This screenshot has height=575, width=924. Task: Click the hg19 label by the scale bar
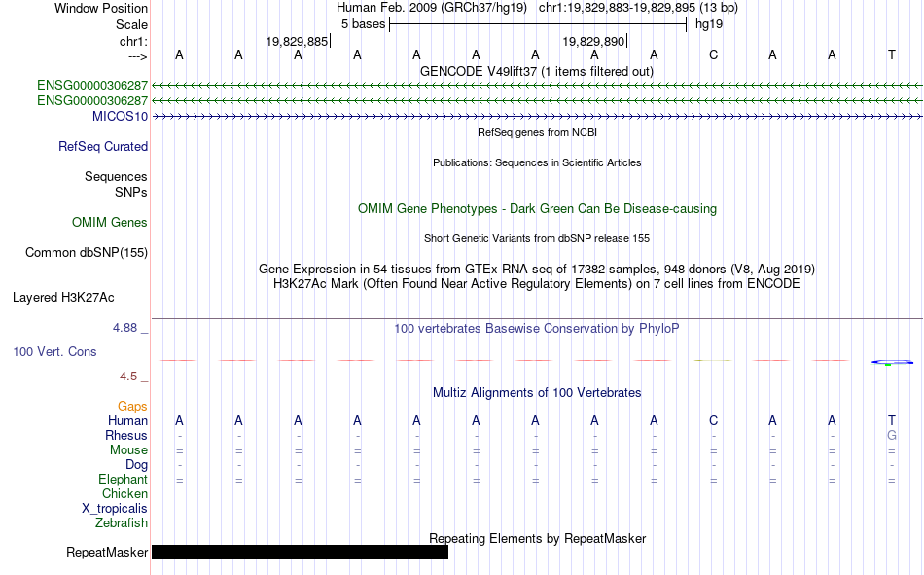tap(709, 24)
